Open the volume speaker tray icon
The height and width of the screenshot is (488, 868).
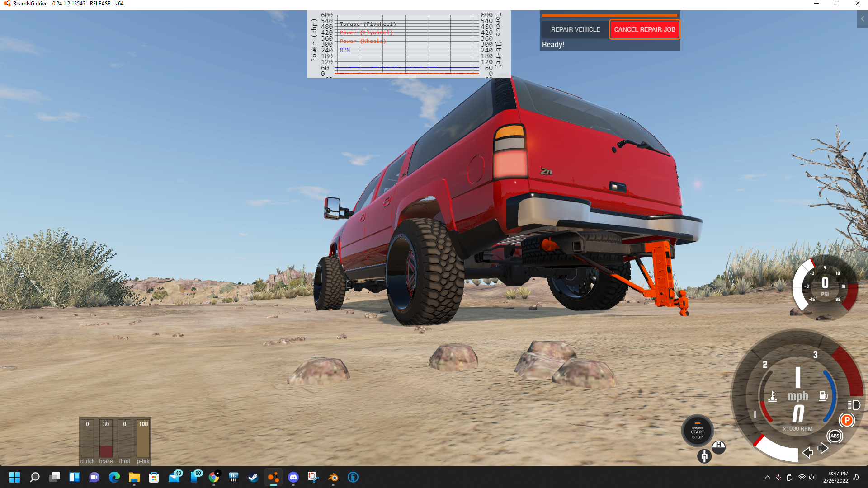click(812, 477)
